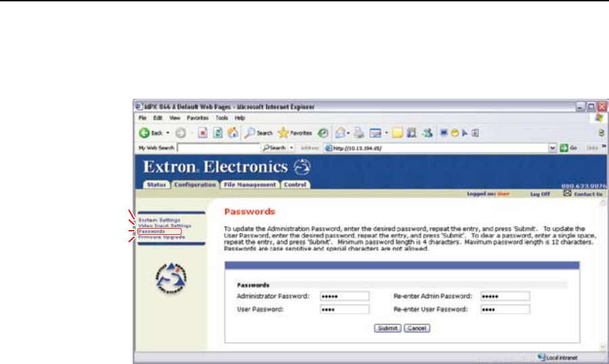Click the red 'Passwords' page heading

click(x=250, y=212)
